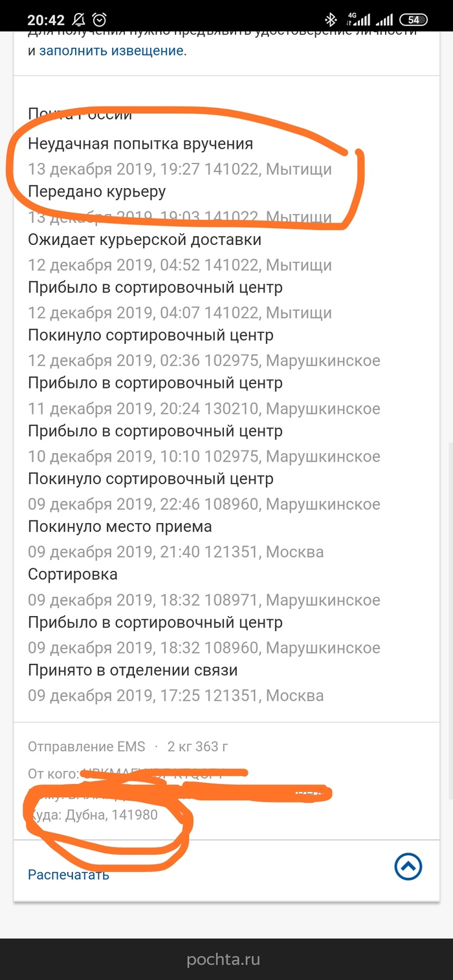Select the 'Передано курьеру' tracking entry
Viewport: 453px width, 980px height.
(97, 191)
